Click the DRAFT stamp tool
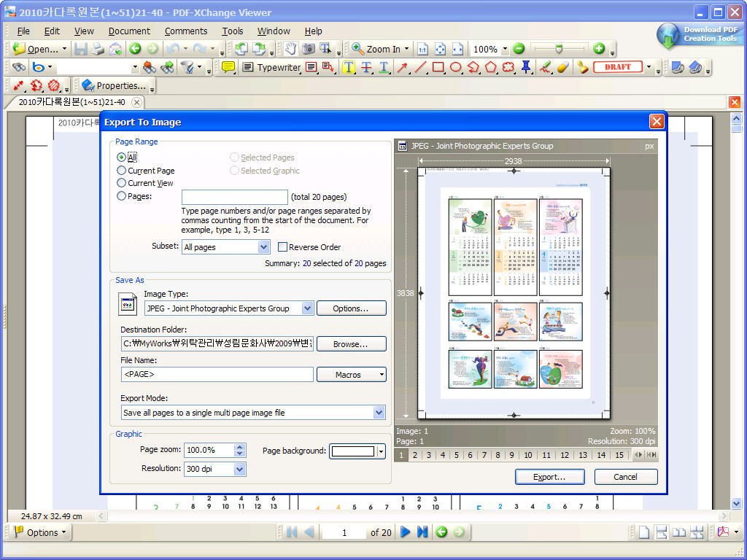This screenshot has height=560, width=747. [x=617, y=67]
